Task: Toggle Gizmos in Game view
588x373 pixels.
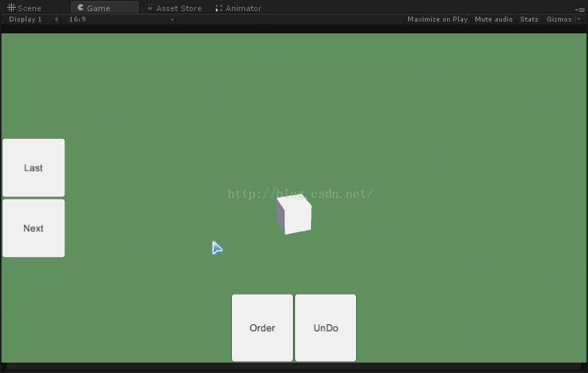Action: (x=559, y=19)
